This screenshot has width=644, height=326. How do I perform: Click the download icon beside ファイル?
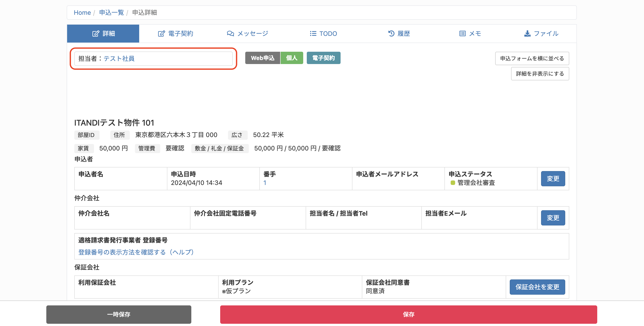[x=527, y=34]
